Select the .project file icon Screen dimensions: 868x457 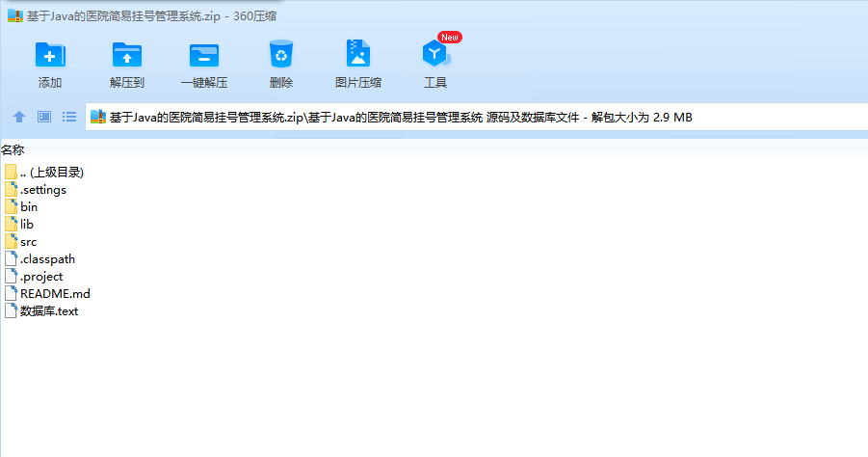point(11,277)
